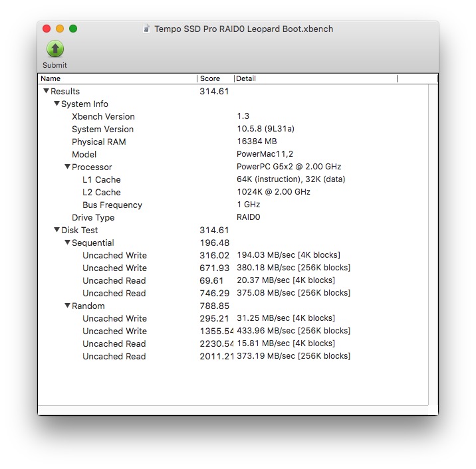
Task: Click 64K (instruction), 32K (data) text
Action: point(291,179)
